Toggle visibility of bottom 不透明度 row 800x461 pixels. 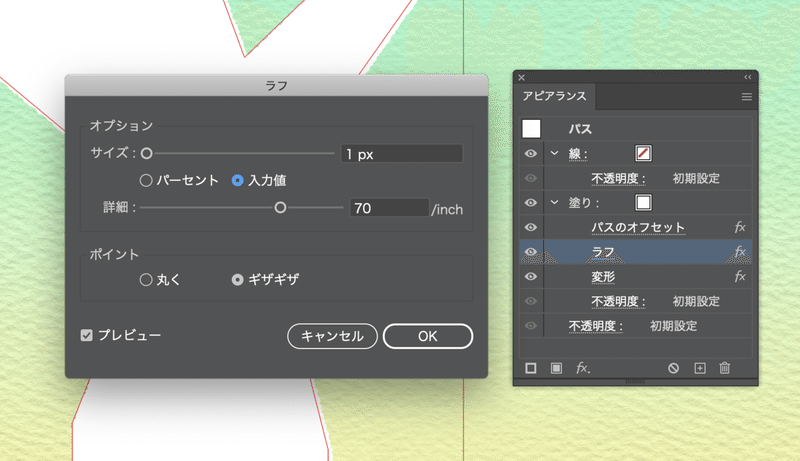pyautogui.click(x=531, y=325)
